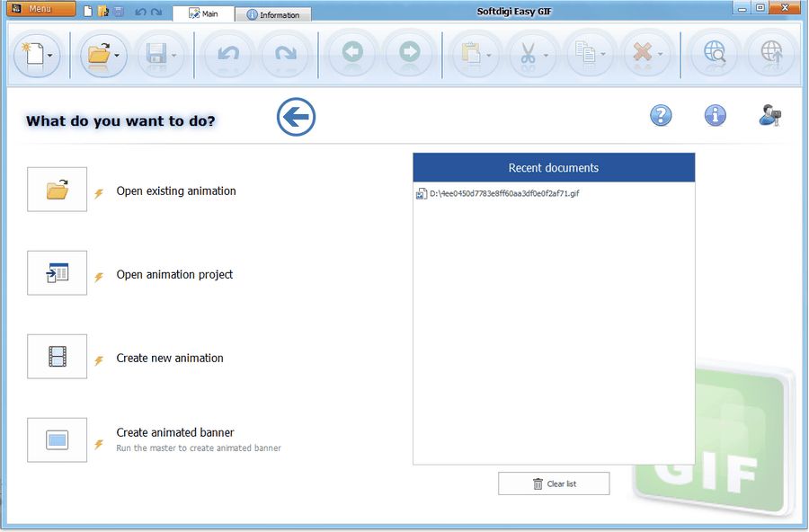
Task: Click the Copy pages toolbar icon
Action: (x=585, y=52)
